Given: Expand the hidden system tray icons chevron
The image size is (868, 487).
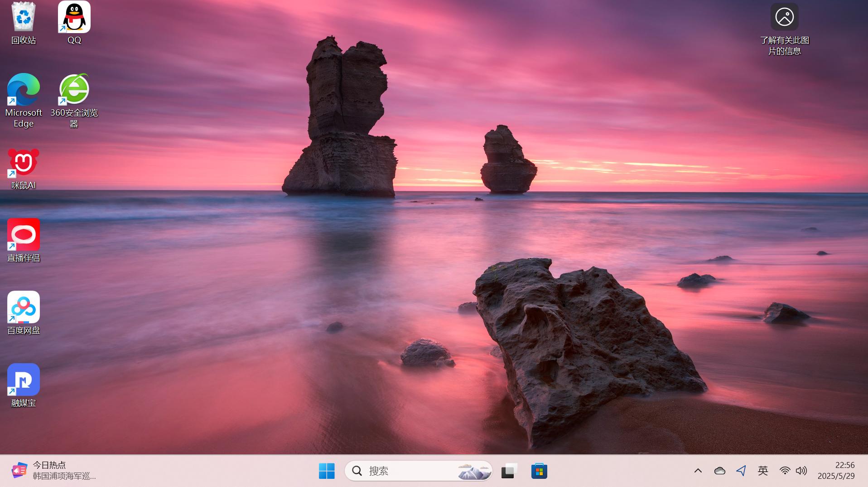Looking at the screenshot, I should [x=698, y=471].
